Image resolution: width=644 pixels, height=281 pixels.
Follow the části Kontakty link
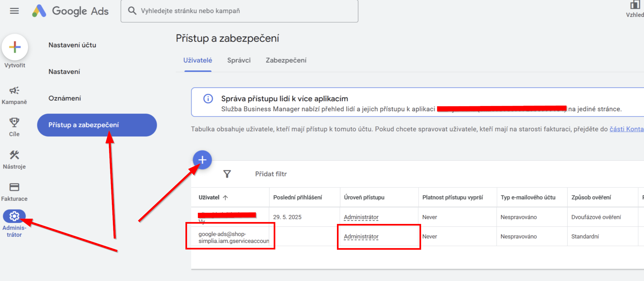(x=627, y=129)
